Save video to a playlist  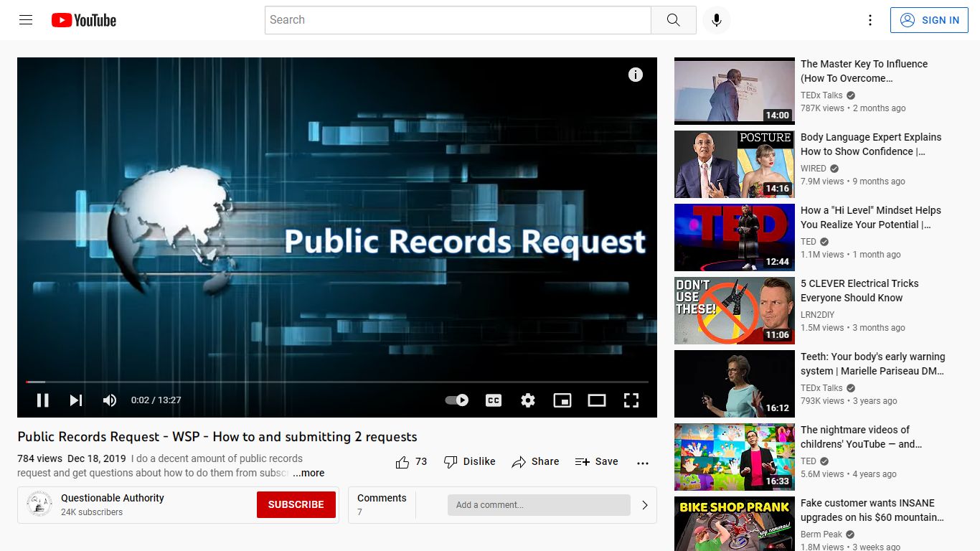(596, 462)
